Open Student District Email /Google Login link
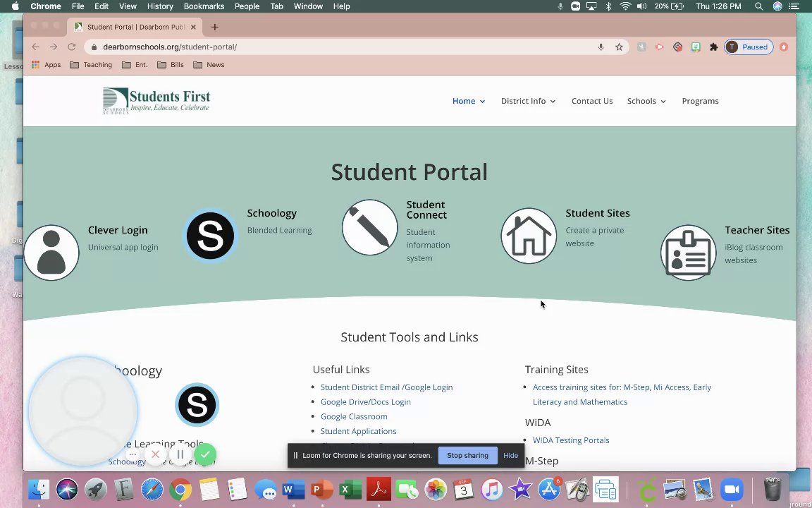 click(x=386, y=387)
